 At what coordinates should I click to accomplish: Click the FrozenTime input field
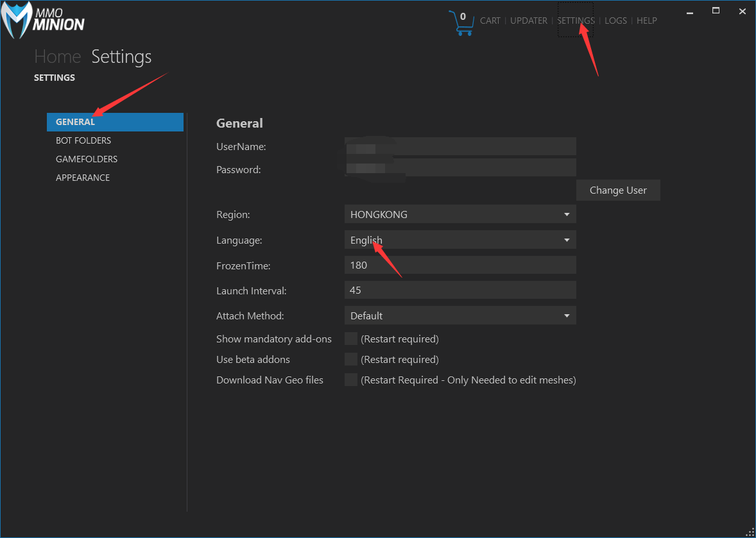tap(460, 265)
